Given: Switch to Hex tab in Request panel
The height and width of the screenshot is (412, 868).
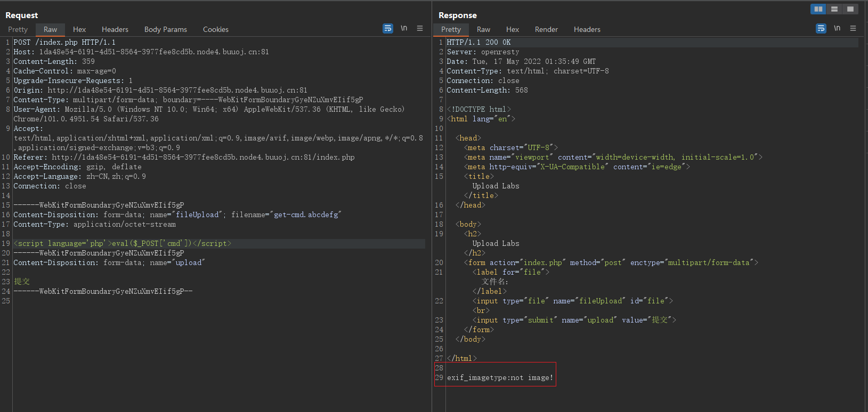Looking at the screenshot, I should coord(79,29).
